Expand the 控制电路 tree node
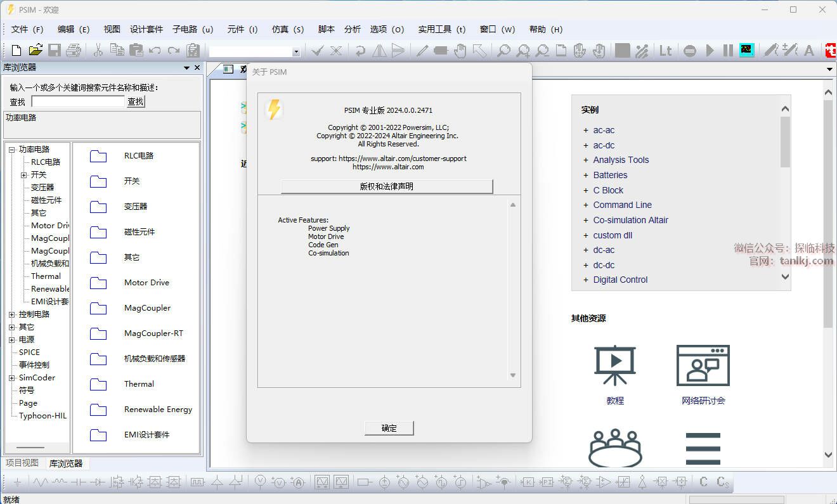Image resolution: width=837 pixels, height=504 pixels. (x=12, y=314)
